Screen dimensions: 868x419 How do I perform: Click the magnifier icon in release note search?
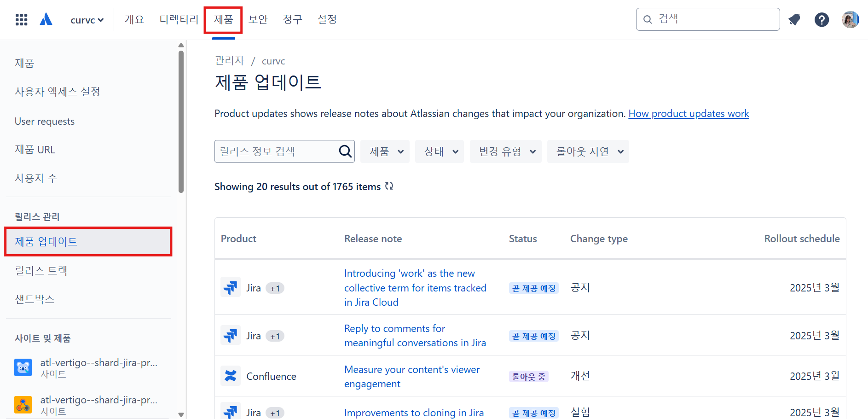(345, 151)
